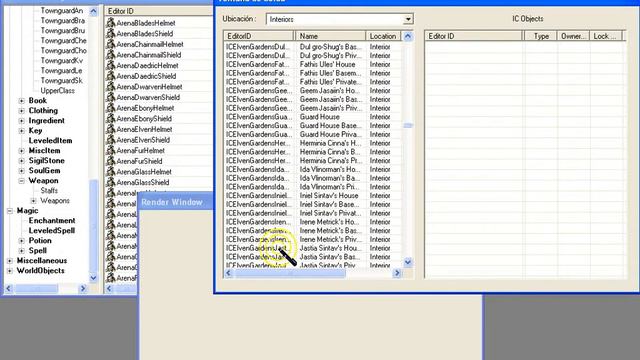Click the ArenaElvenShield item icon

111,140
